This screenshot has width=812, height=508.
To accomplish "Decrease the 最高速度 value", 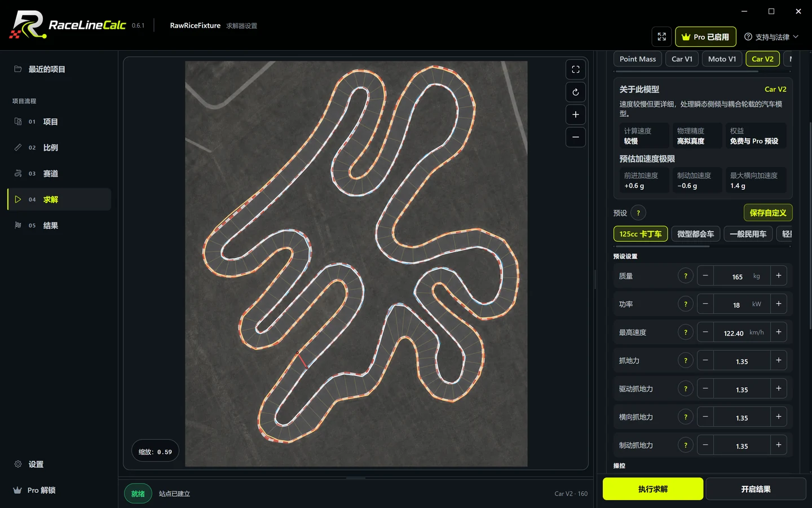I will click(x=705, y=332).
